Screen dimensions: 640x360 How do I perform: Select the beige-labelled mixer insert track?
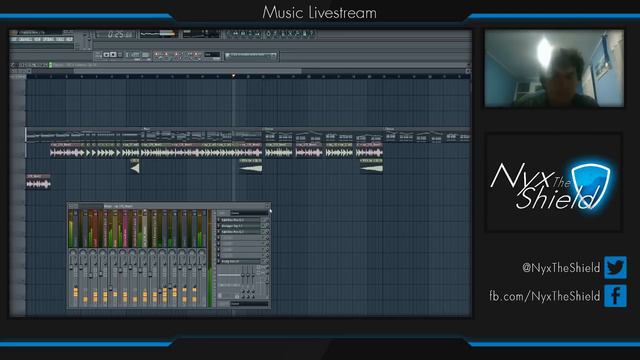(x=144, y=229)
